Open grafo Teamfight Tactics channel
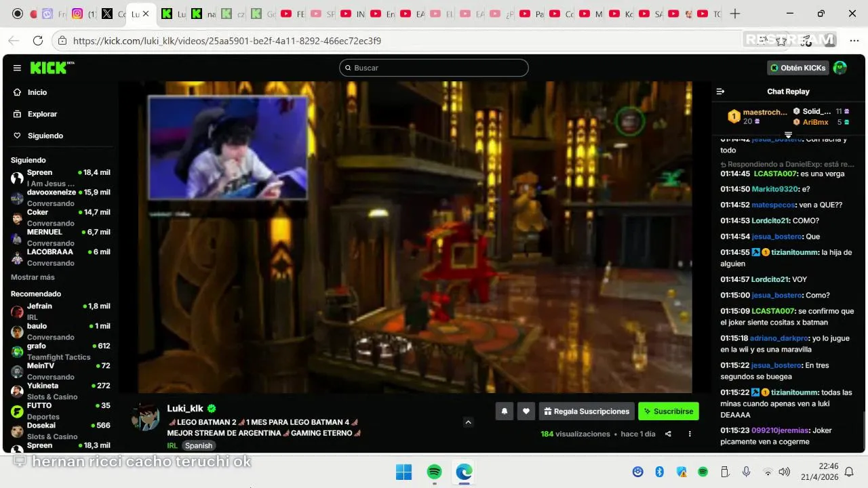 tap(60, 351)
